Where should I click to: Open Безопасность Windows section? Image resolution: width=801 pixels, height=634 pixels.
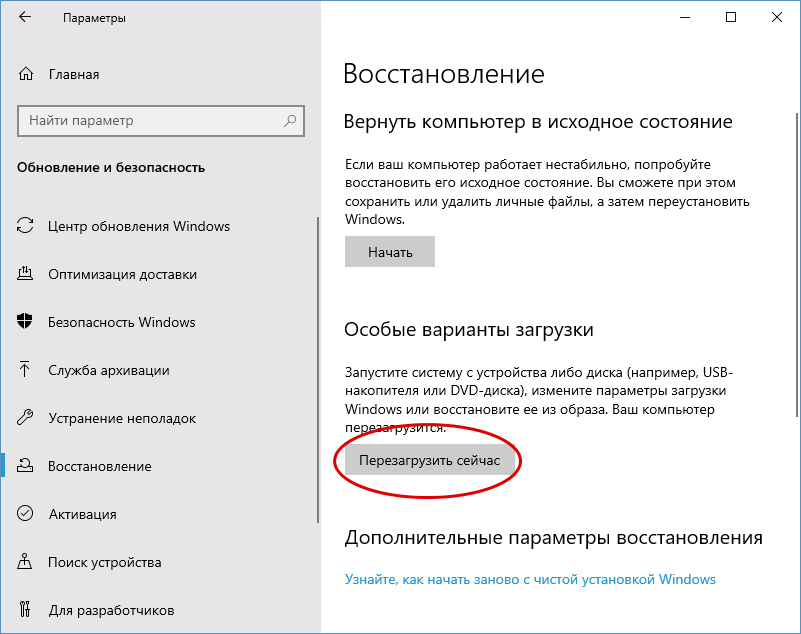pos(122,322)
